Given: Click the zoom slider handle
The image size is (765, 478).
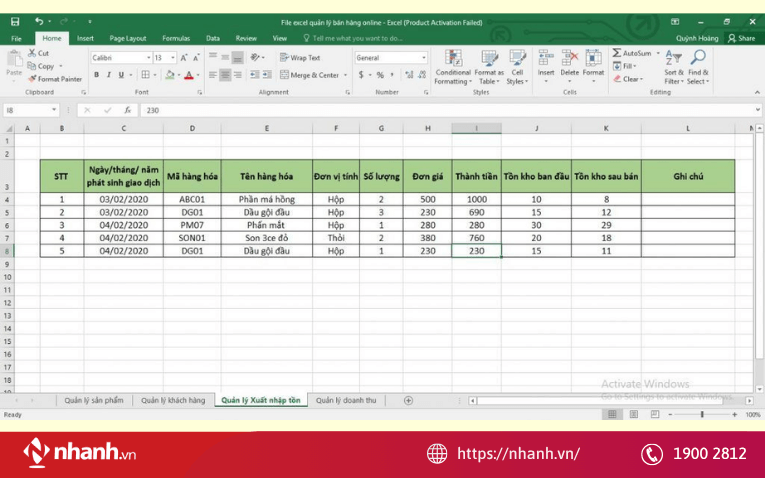Looking at the screenshot, I should 702,414.
